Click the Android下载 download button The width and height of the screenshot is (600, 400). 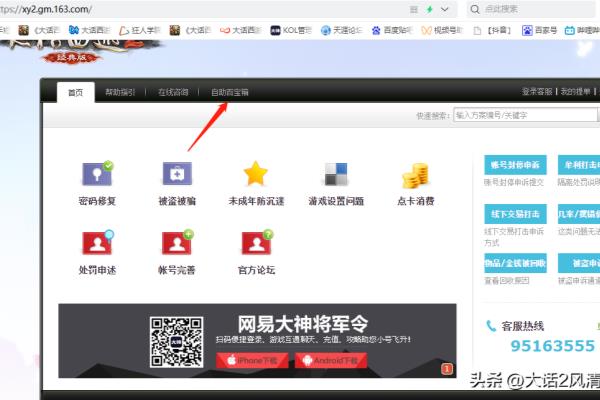tap(331, 360)
